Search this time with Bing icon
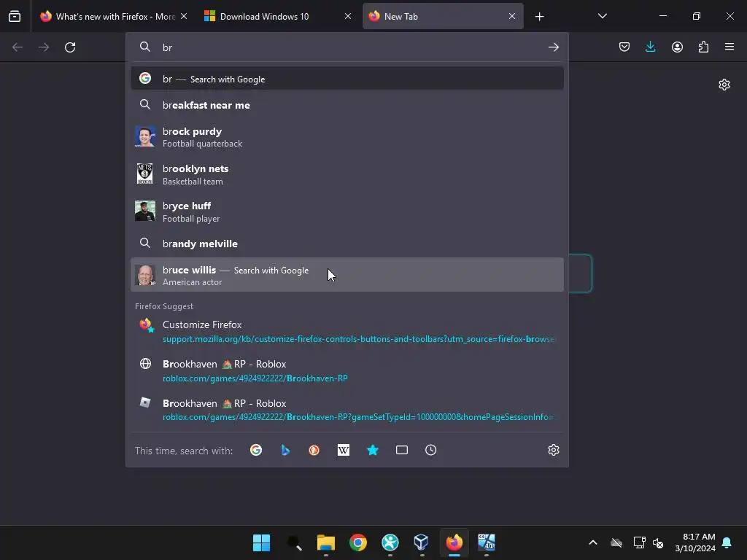 click(285, 450)
